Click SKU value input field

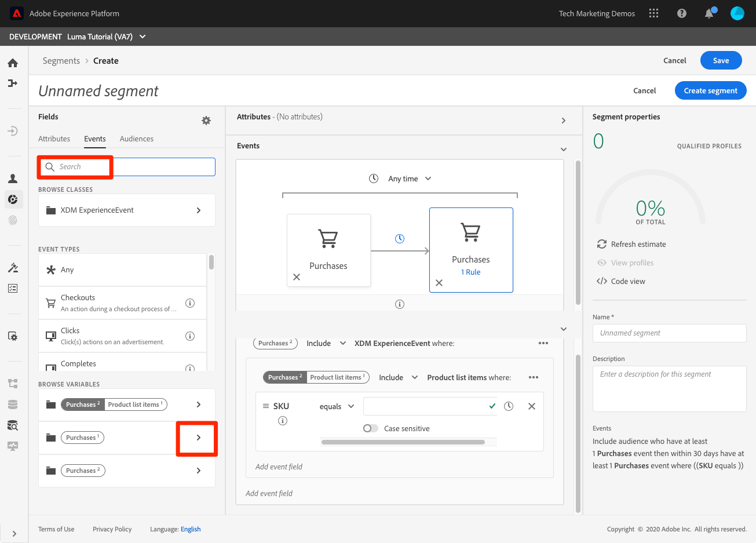[x=430, y=406]
